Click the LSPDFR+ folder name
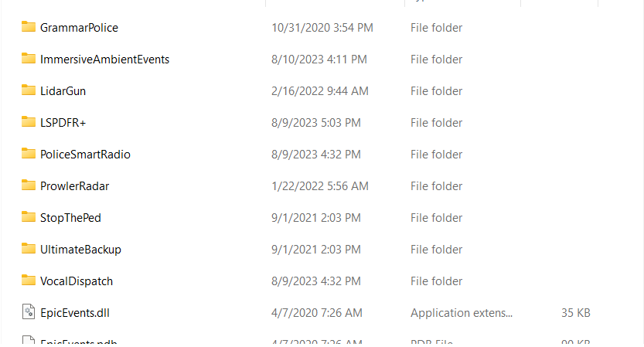Image resolution: width=644 pixels, height=347 pixels. pos(63,123)
